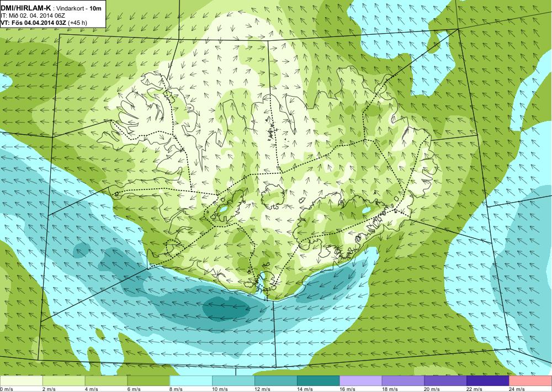
Task: Click the DMI/HIRLAM-K title text
Action: [26, 8]
